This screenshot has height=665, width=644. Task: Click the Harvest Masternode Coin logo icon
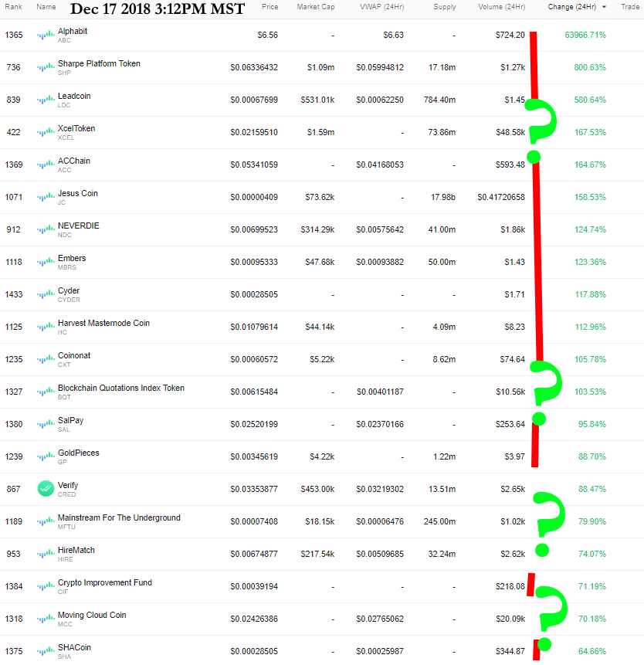pyautogui.click(x=46, y=327)
